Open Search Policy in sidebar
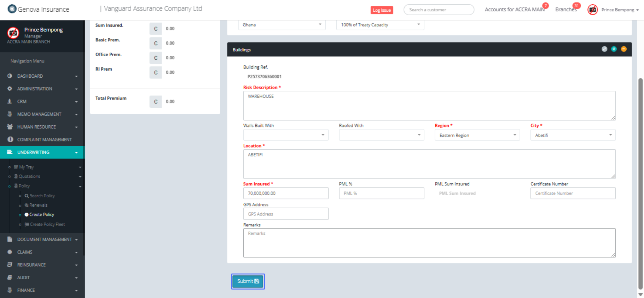Image resolution: width=644 pixels, height=298 pixels. (x=42, y=196)
